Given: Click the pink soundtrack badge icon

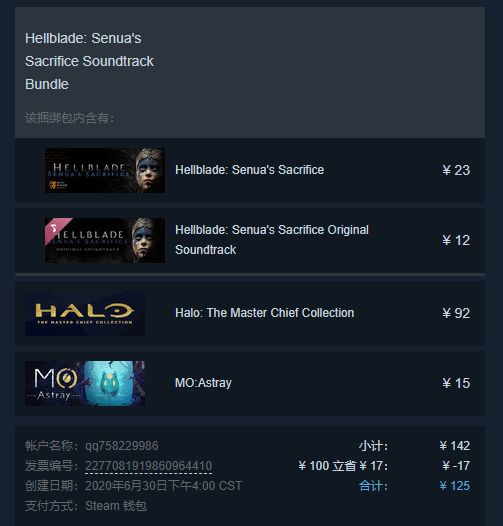Looking at the screenshot, I should click(55, 228).
